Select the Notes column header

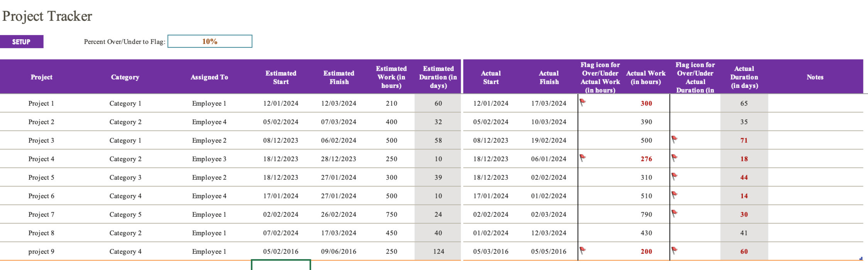tap(815, 77)
